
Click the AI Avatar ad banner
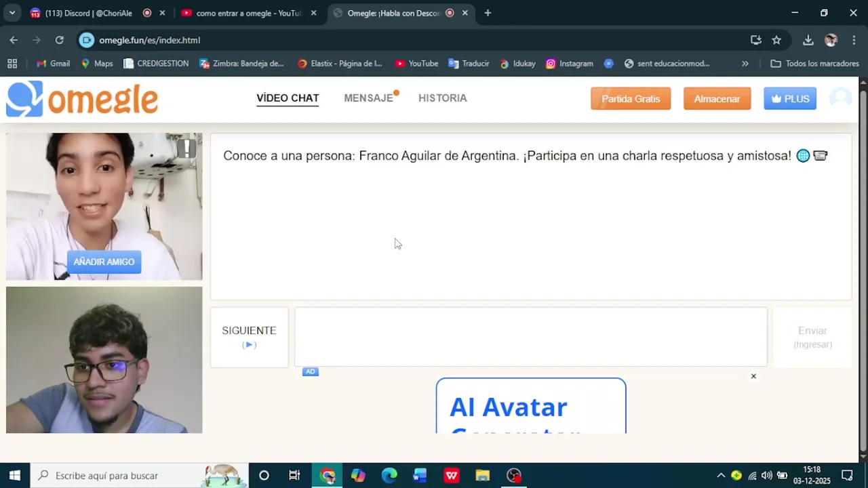[x=531, y=406]
